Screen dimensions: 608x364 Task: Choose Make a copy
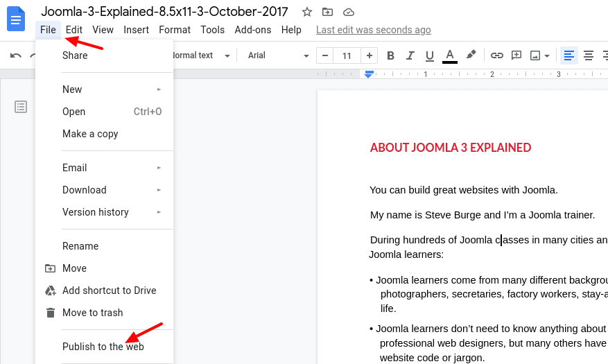(104, 134)
